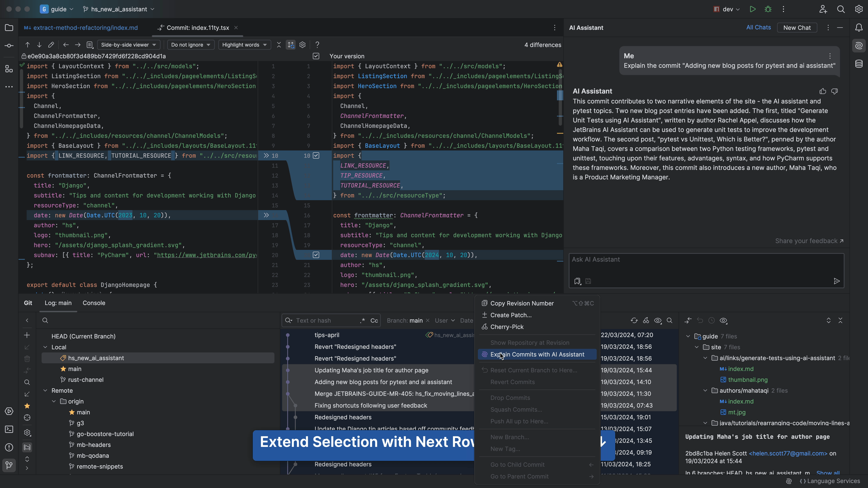This screenshot has width=868, height=488.
Task: Toggle the checkbox beside Your version header
Action: (x=316, y=56)
